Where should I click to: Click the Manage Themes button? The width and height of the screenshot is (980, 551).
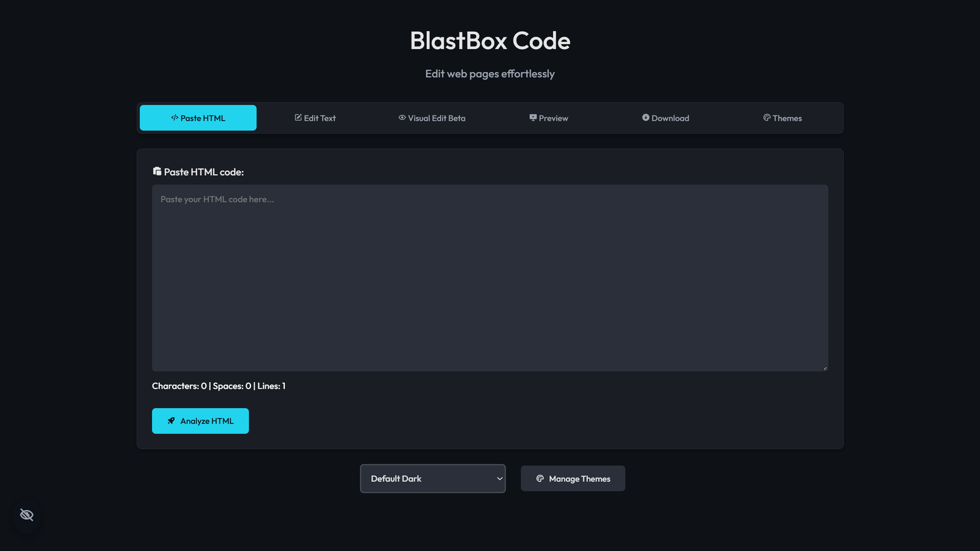click(573, 478)
